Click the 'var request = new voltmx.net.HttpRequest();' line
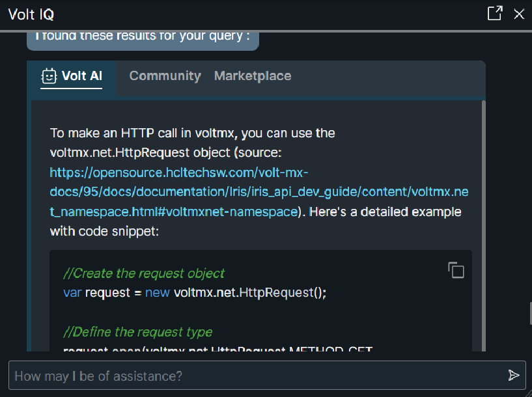The image size is (532, 397). [x=194, y=292]
